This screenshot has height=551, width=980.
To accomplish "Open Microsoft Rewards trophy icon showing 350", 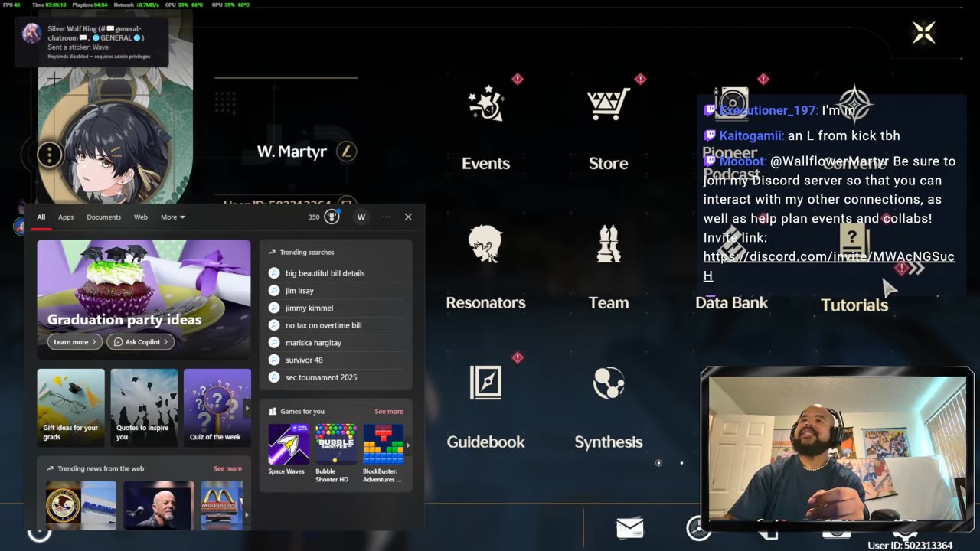I will [x=332, y=217].
